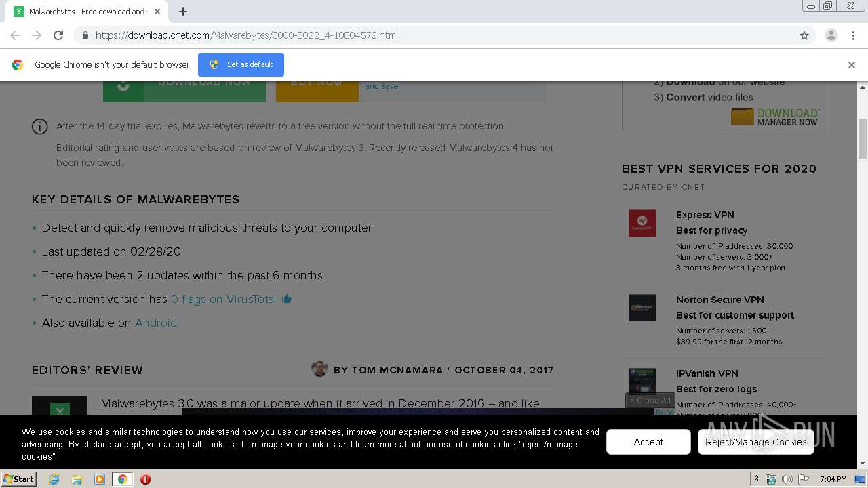The height and width of the screenshot is (488, 868).
Task: Show hidden system tray icons
Action: (x=757, y=479)
